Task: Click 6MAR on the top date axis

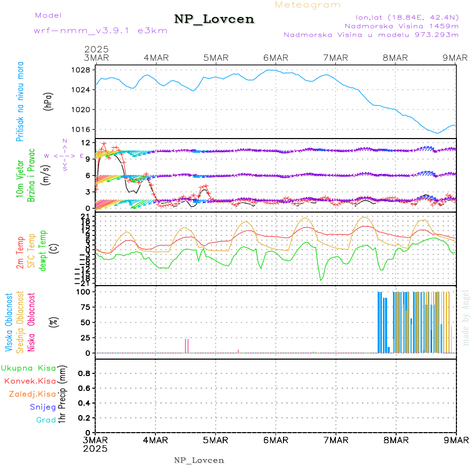Action: coord(276,58)
